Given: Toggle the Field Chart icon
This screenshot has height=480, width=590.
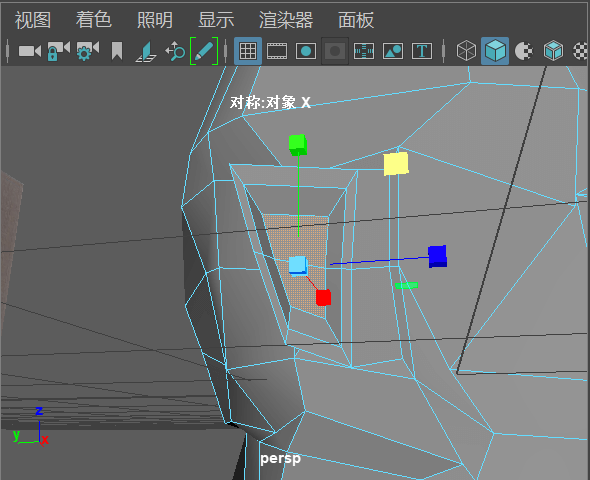Looking at the screenshot, I should point(363,51).
